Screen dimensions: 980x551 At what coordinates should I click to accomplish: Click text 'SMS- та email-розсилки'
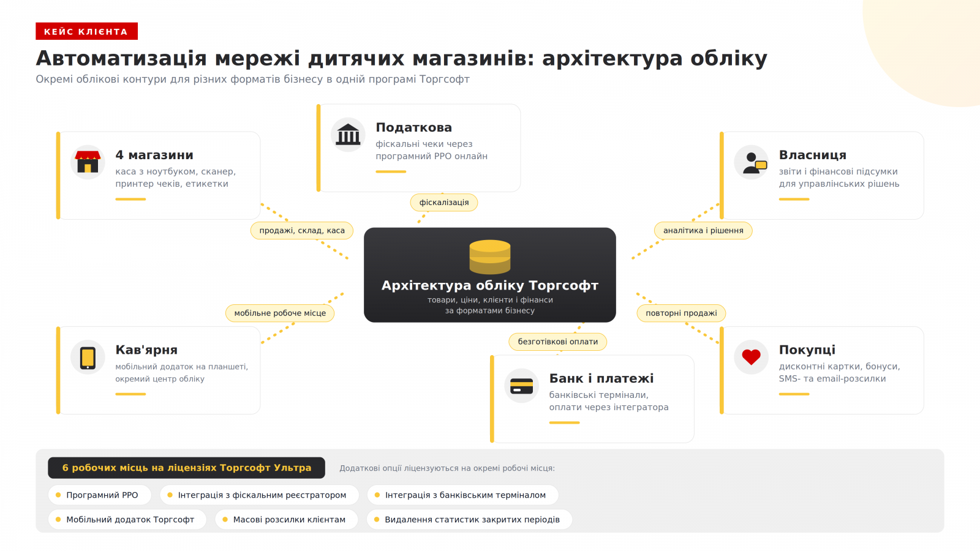(832, 379)
